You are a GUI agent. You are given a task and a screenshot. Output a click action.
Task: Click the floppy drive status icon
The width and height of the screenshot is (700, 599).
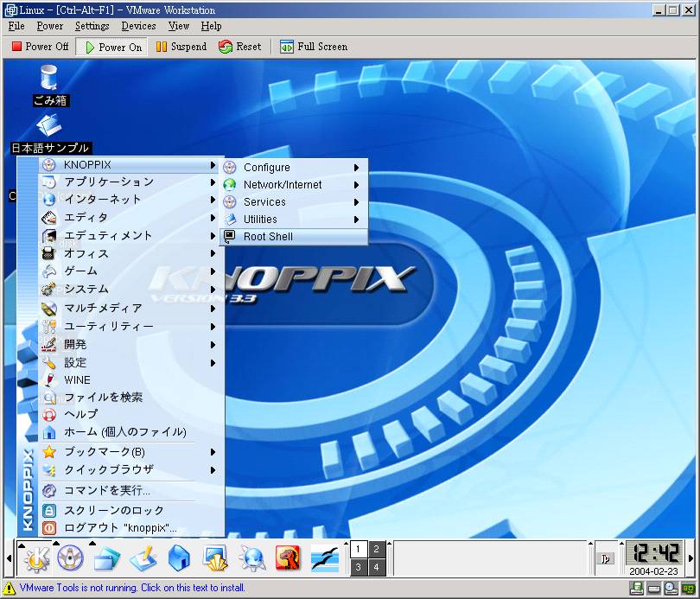point(637,589)
